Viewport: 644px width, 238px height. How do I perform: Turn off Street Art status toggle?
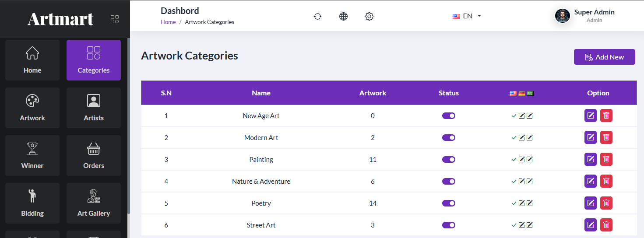448,225
